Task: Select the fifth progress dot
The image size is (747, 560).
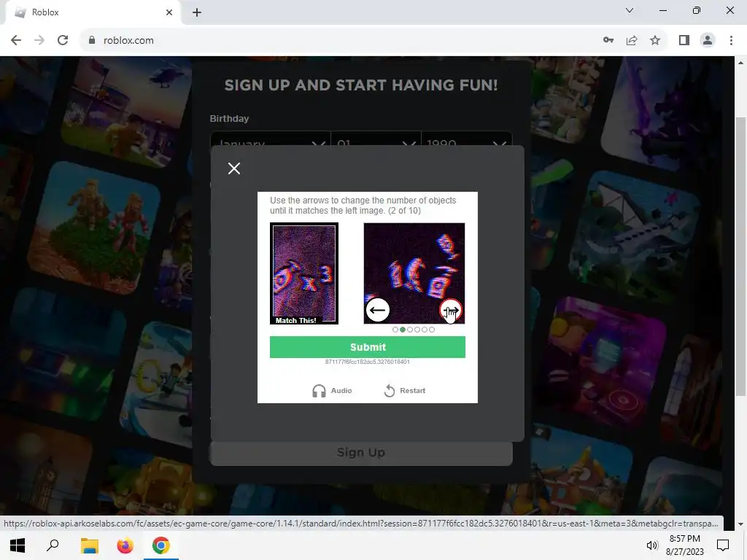Action: pyautogui.click(x=425, y=330)
